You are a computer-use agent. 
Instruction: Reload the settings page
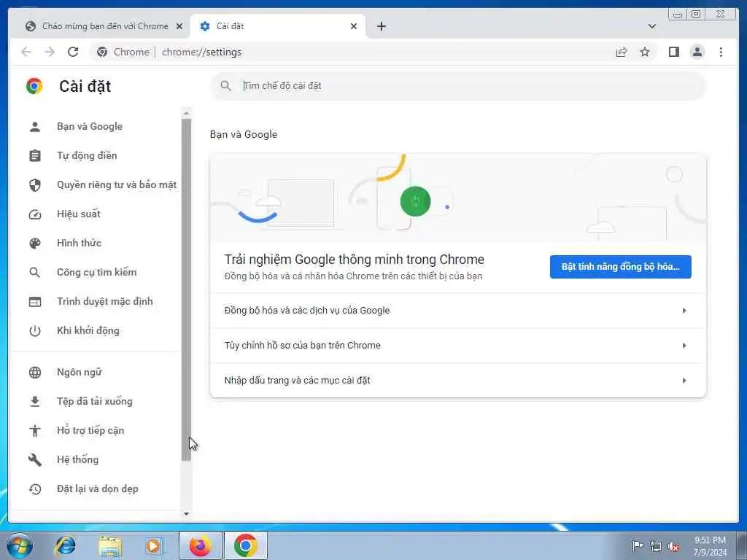(73, 52)
